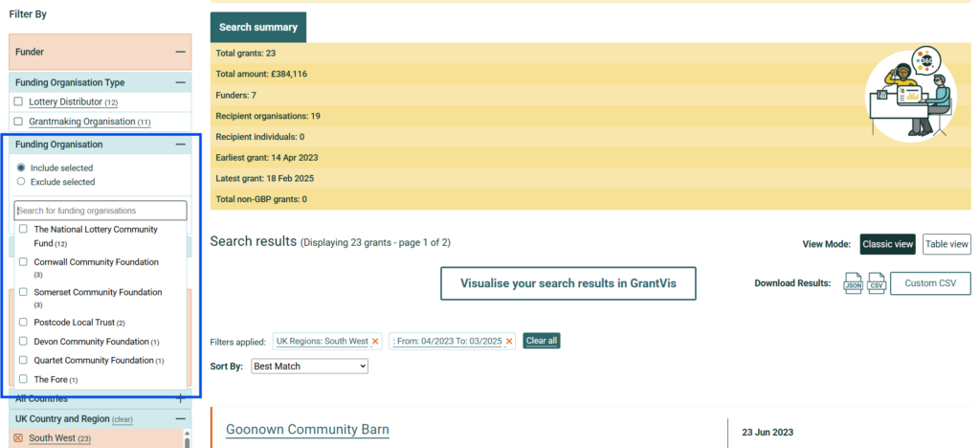Viewport: 980px width, 448px height.
Task: Expand the All Countries section
Action: (180, 398)
